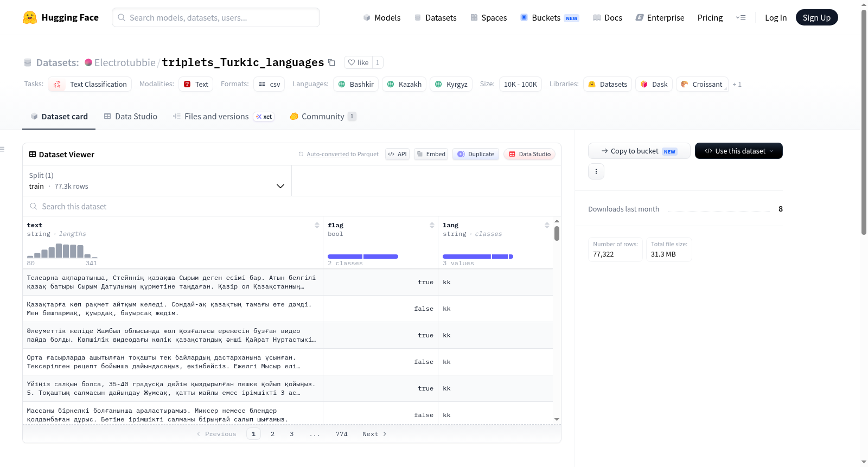Focus the Search this dataset field
Screen dimensions: 868x467
point(292,206)
